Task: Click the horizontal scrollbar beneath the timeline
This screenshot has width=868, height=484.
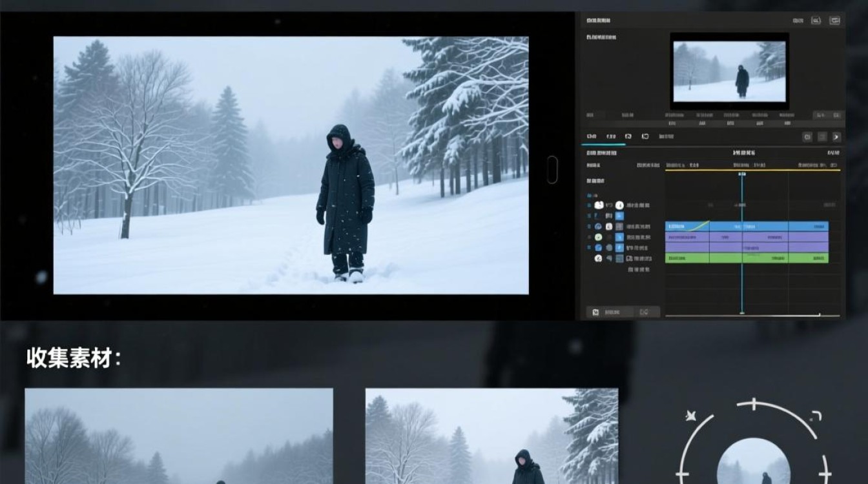Action: coord(753,316)
